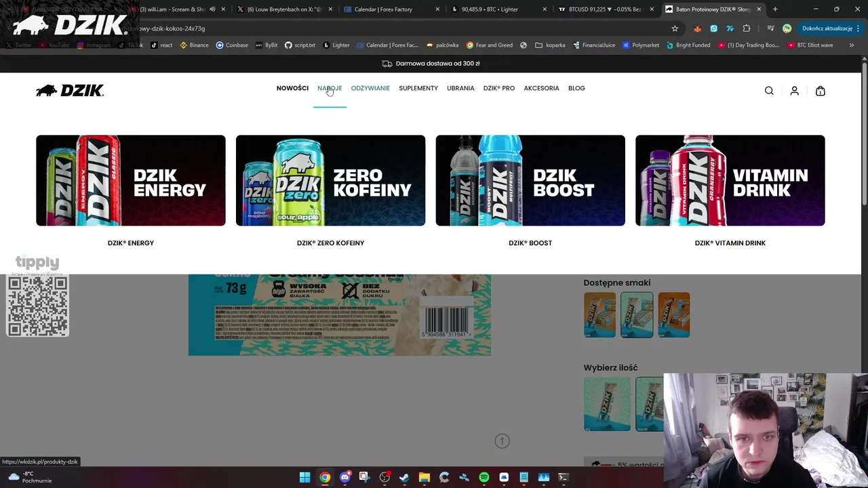This screenshot has width=868, height=488.
Task: Close the Calendar | Forex Factory tab
Action: tap(437, 9)
